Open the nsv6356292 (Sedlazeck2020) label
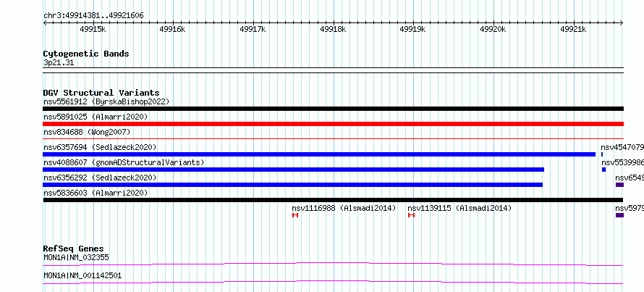This screenshot has width=644, height=292. [100, 178]
